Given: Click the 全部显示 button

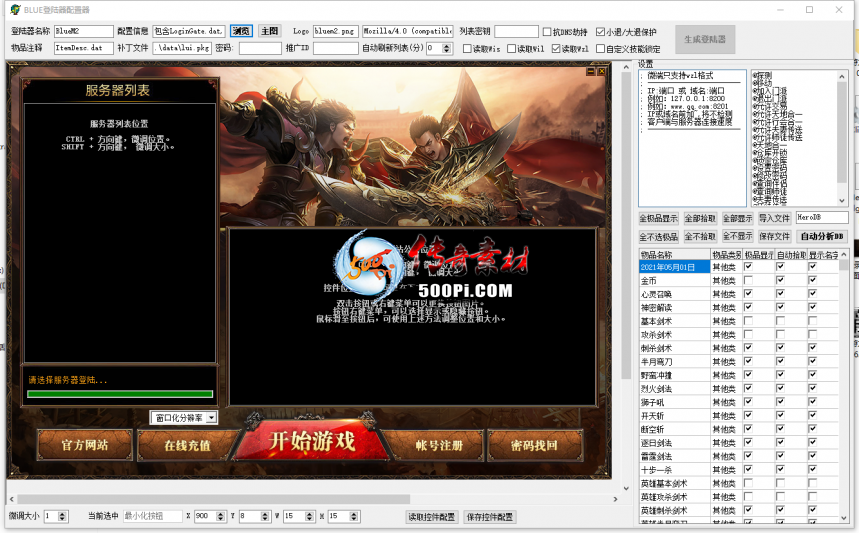Looking at the screenshot, I should pos(737,218).
